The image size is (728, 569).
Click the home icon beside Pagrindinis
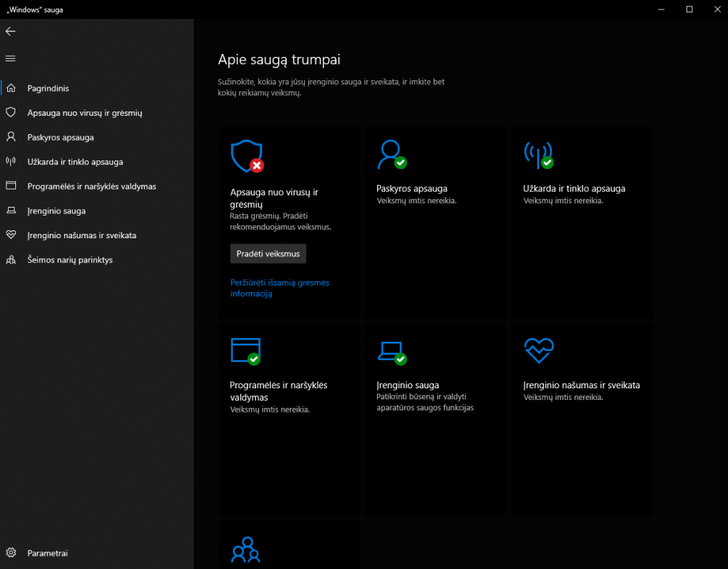(11, 87)
